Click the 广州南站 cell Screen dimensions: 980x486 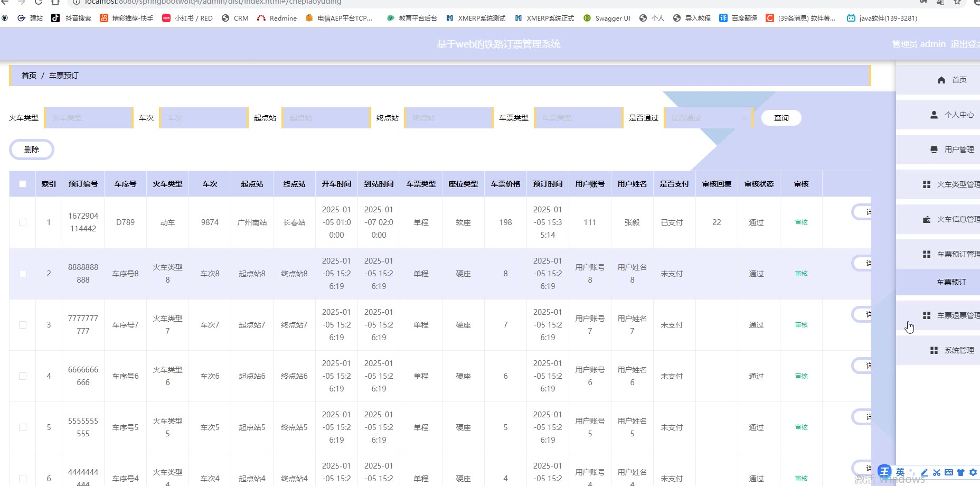[x=252, y=222]
